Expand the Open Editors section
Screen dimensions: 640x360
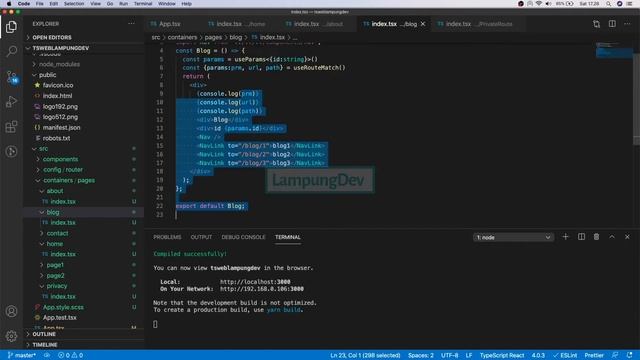point(52,38)
